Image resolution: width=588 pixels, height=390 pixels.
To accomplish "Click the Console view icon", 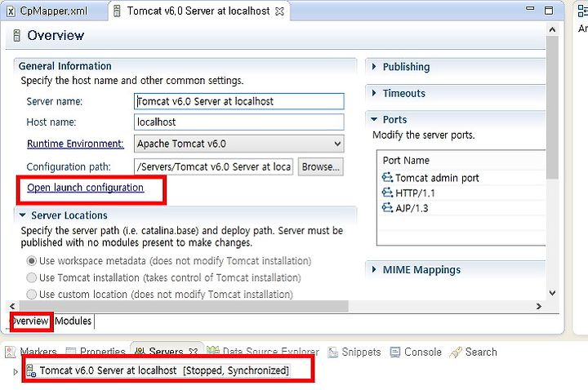I will click(395, 352).
